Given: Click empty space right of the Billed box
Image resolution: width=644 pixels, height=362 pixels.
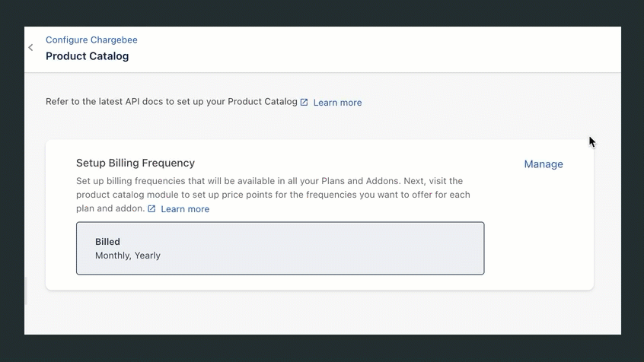Looking at the screenshot, I should pos(537,249).
